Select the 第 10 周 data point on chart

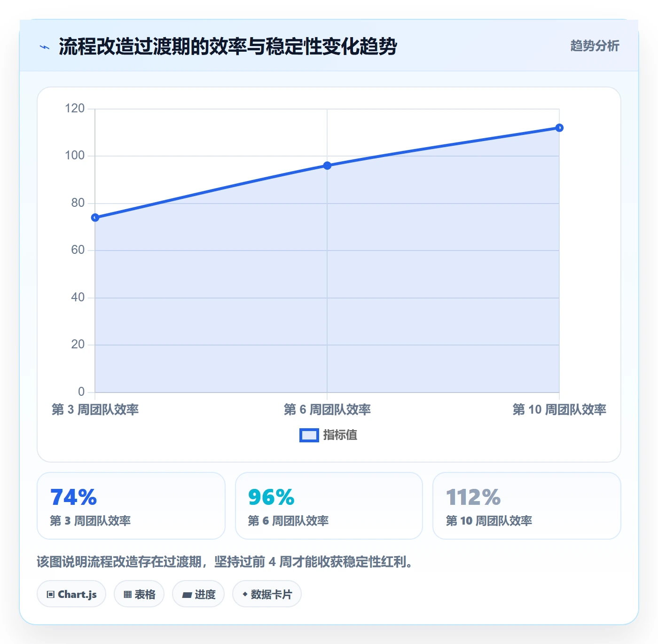point(559,128)
